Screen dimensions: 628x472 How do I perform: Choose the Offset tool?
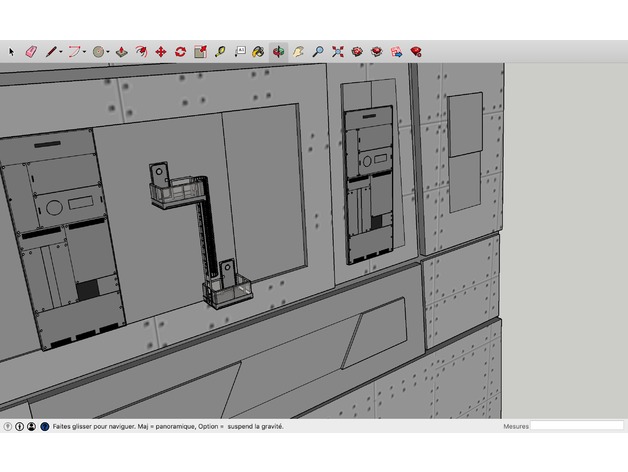point(141,52)
